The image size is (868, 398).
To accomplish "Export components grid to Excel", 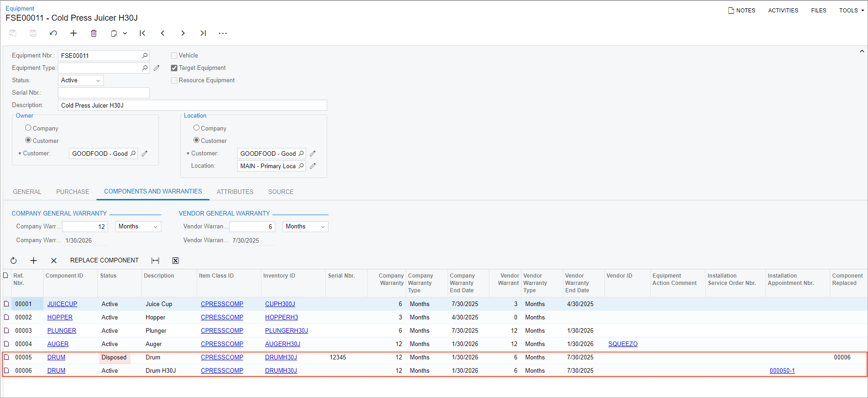I will click(176, 261).
